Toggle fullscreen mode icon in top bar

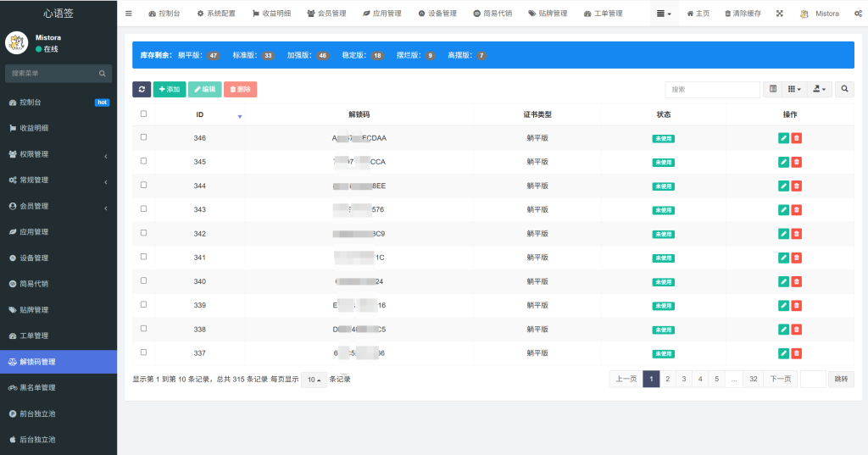pos(780,14)
